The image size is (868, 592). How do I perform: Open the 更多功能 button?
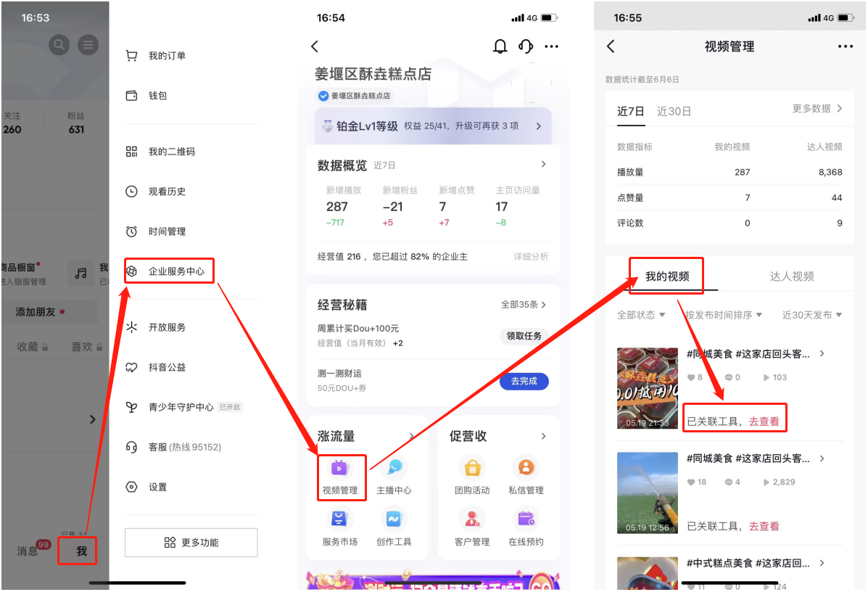[x=191, y=542]
